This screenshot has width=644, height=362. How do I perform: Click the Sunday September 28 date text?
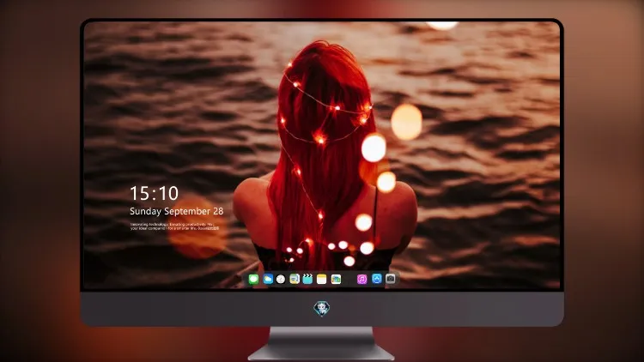point(177,211)
